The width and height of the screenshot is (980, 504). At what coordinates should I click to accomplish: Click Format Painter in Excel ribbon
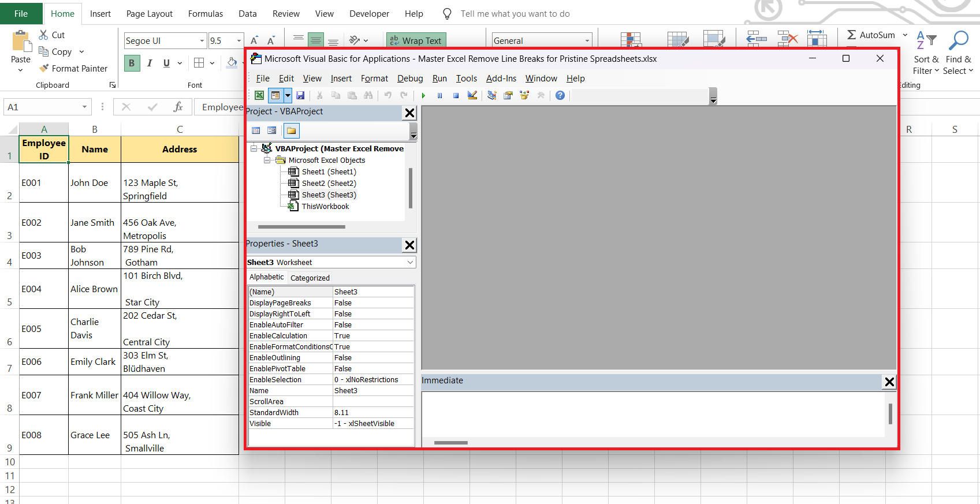tap(73, 68)
